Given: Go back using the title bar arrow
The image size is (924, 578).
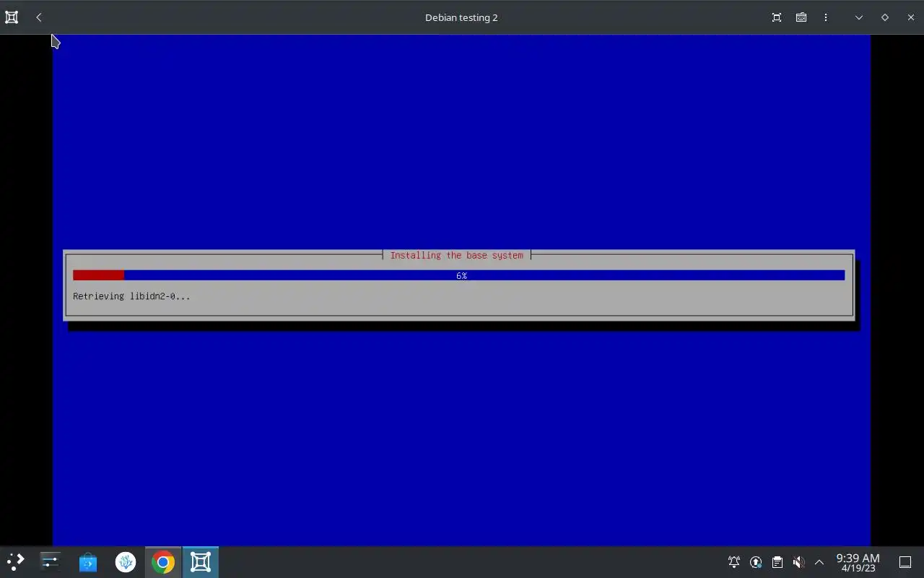Looking at the screenshot, I should tap(39, 17).
